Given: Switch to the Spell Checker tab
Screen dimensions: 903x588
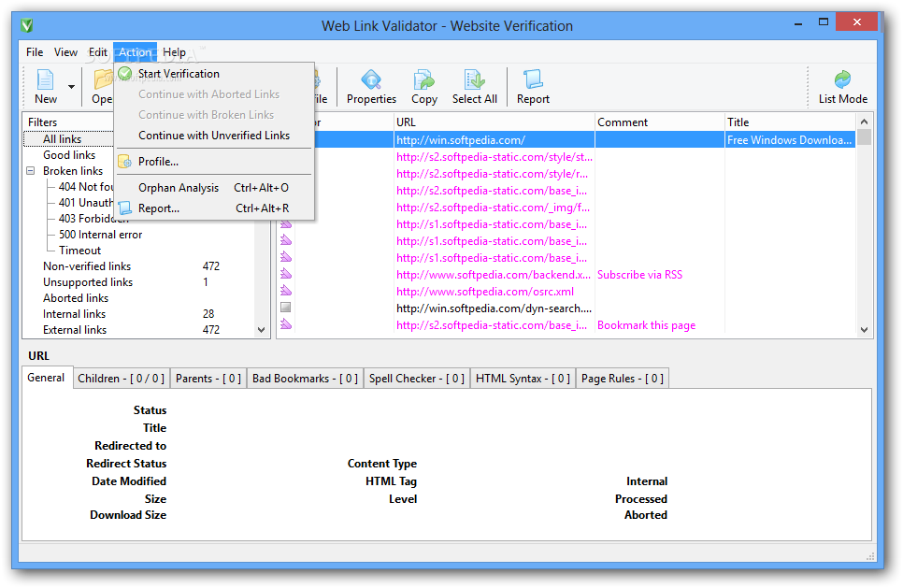Looking at the screenshot, I should tap(416, 379).
